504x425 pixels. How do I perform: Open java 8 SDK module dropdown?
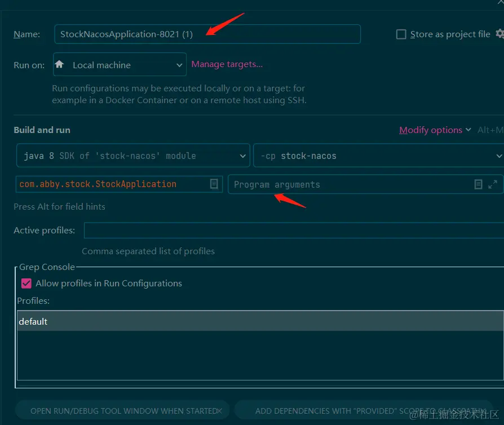click(x=133, y=156)
